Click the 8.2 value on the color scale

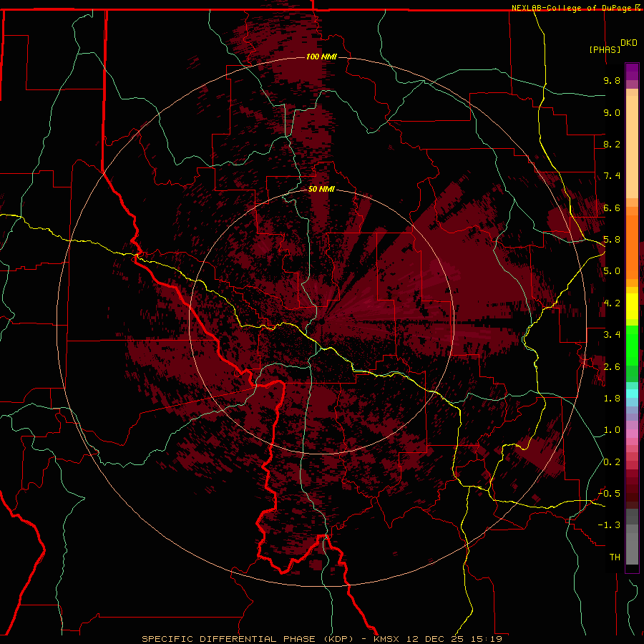[612, 144]
